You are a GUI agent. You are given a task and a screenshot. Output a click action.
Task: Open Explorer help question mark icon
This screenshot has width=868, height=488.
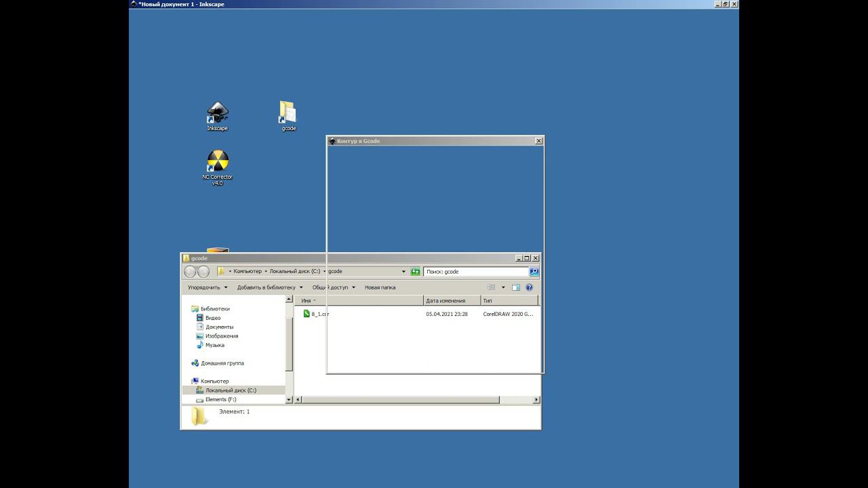(530, 287)
